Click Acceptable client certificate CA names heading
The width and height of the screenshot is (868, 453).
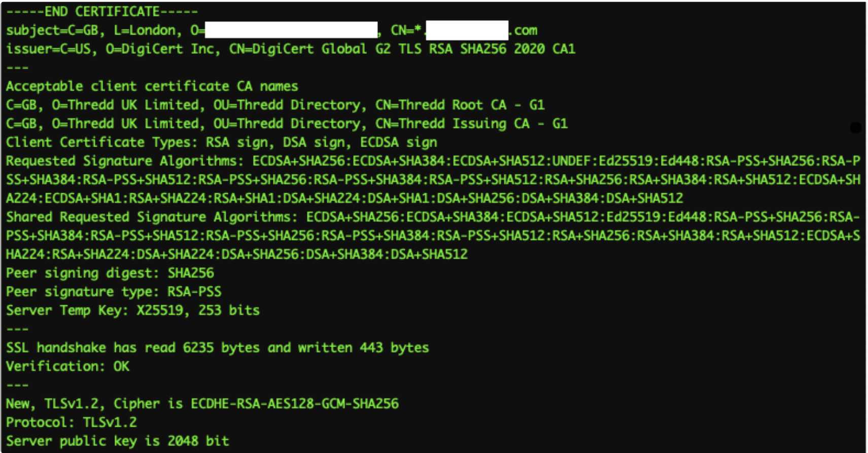(152, 86)
